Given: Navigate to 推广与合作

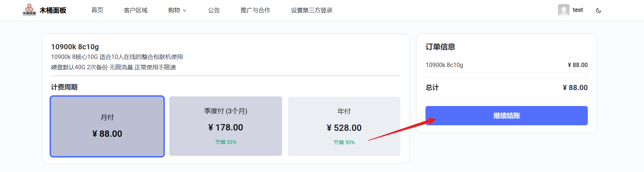Looking at the screenshot, I should point(255,10).
